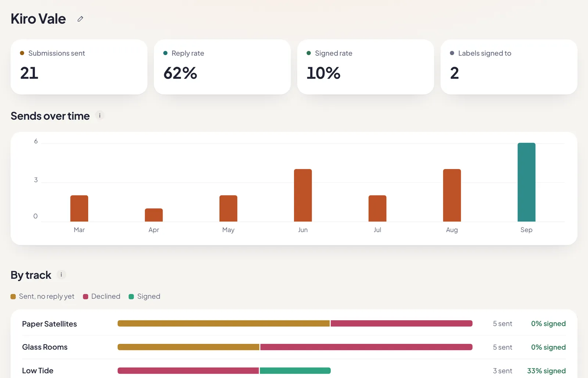Image resolution: width=588 pixels, height=378 pixels.
Task: Click Glass Rooms no-reply bar segment
Action: point(189,347)
